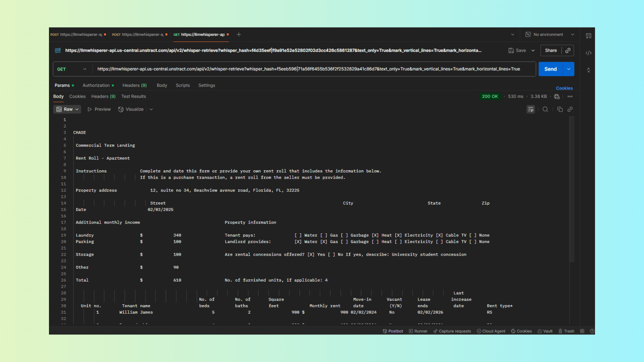Open the Vault
Screen dimensions: 644x362
(x=545, y=331)
